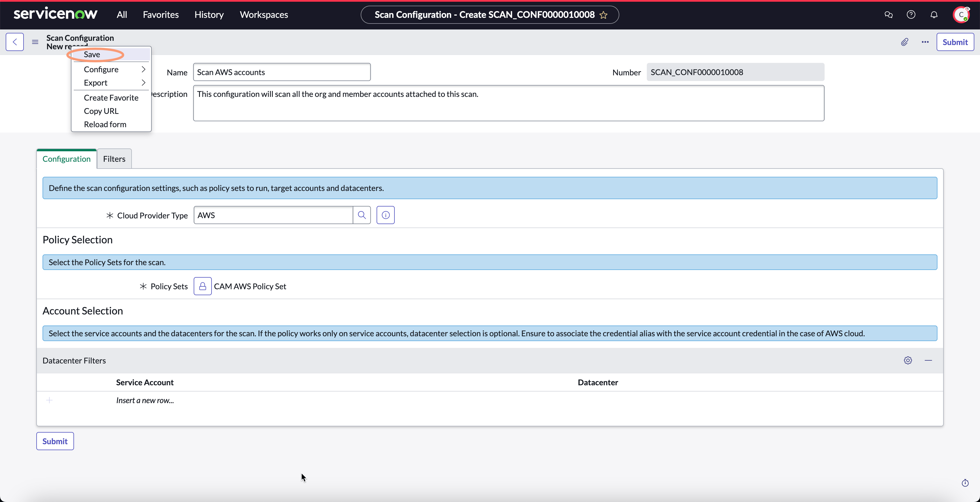Choose Save from the context menu
The width and height of the screenshot is (980, 502).
(x=111, y=54)
